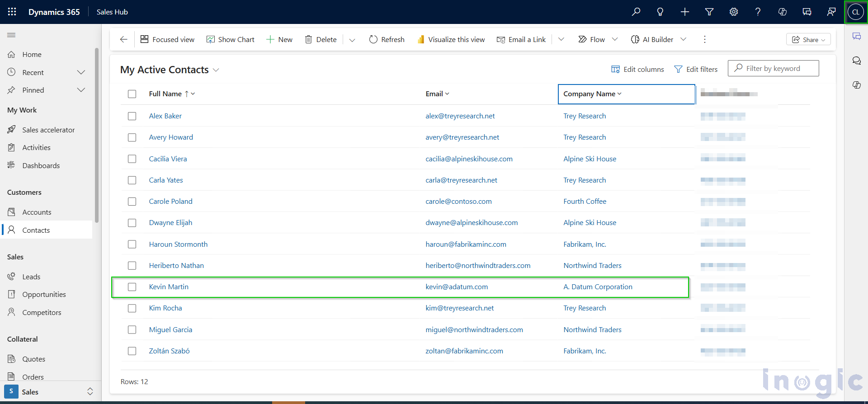The width and height of the screenshot is (868, 404).
Task: Open Copilot icon in top header
Action: pyautogui.click(x=783, y=12)
